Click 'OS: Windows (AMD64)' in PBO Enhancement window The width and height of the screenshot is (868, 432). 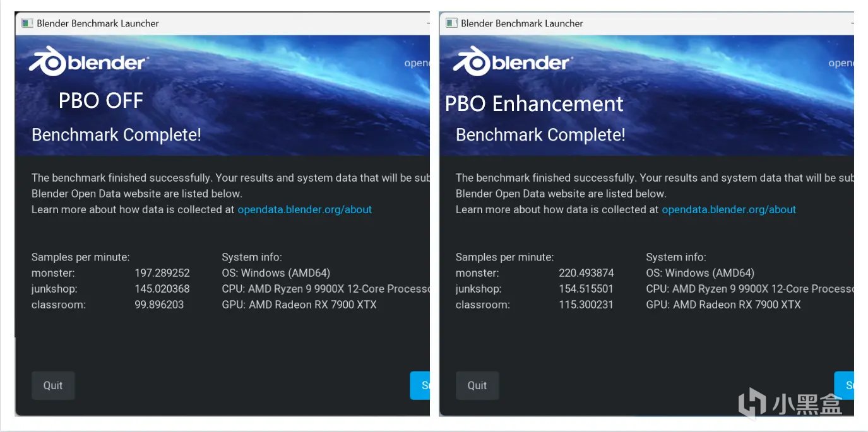700,273
